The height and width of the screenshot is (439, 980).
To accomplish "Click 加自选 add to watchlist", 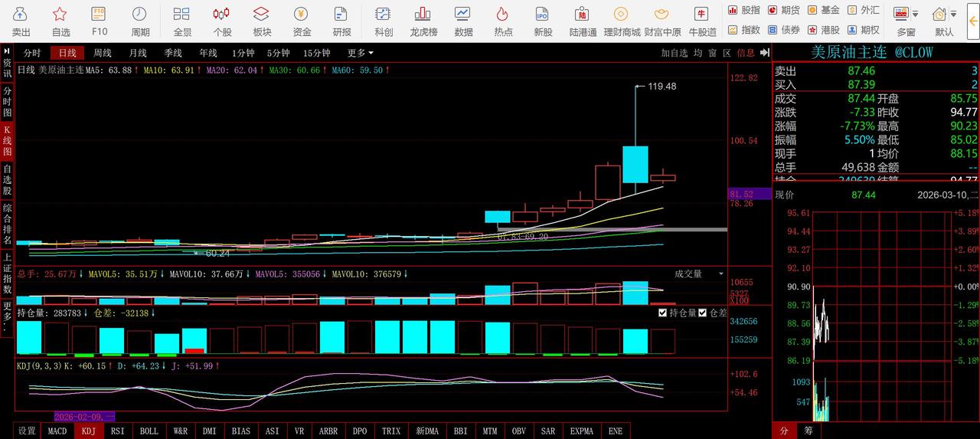I will (x=675, y=53).
